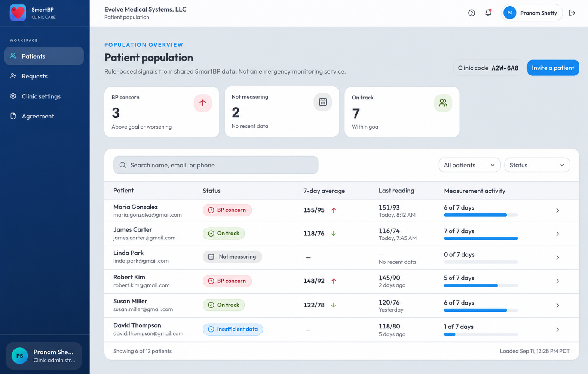588x374 pixels.
Task: Click Robert Kim's measurement activity bar
Action: point(481,286)
